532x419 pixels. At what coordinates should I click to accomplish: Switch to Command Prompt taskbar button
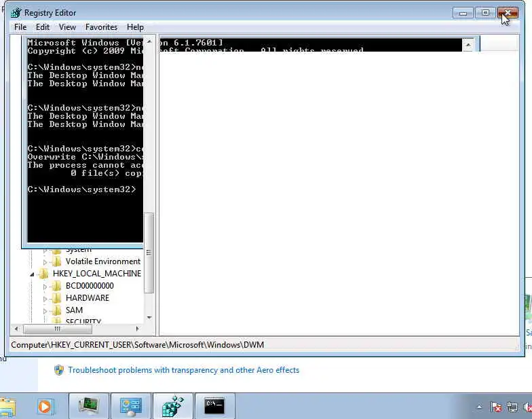point(214,406)
